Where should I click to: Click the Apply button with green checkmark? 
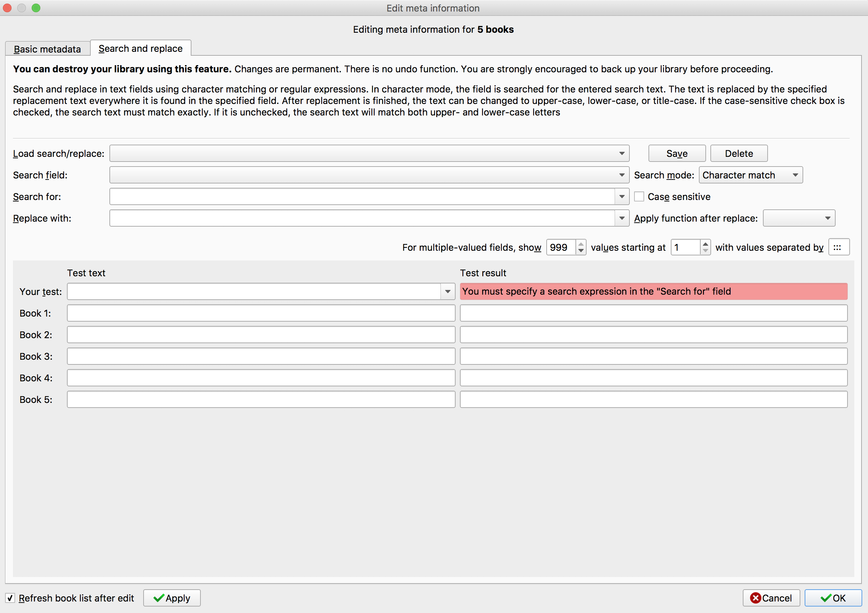[x=172, y=598]
